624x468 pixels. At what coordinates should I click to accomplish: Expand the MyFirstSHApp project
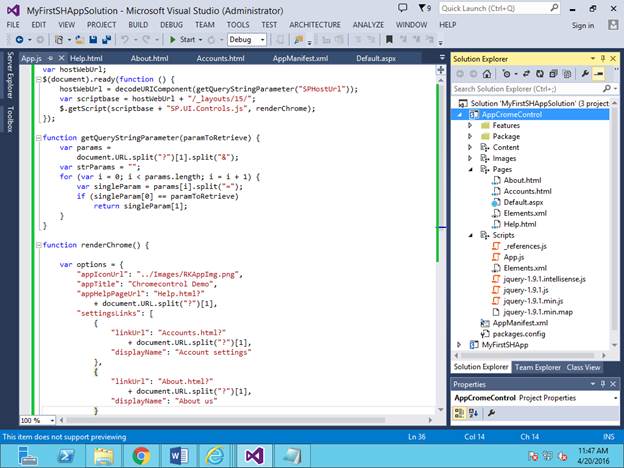pos(459,345)
